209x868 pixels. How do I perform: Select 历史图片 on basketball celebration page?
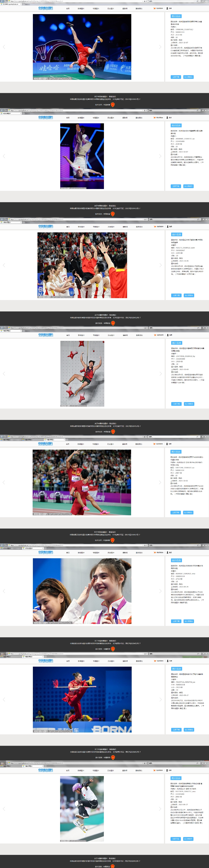coord(111,227)
